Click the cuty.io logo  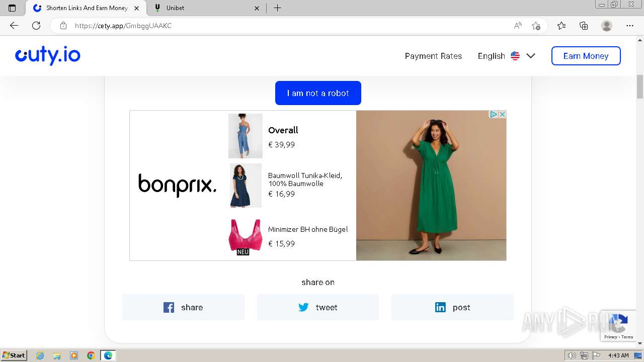click(x=48, y=56)
